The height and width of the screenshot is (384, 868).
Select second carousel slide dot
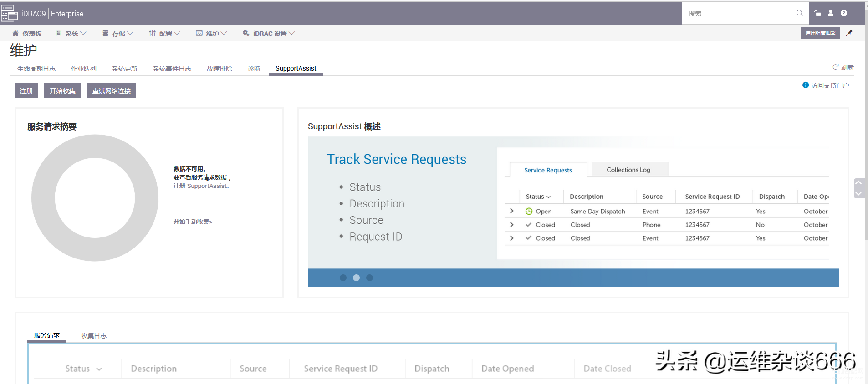coord(356,278)
